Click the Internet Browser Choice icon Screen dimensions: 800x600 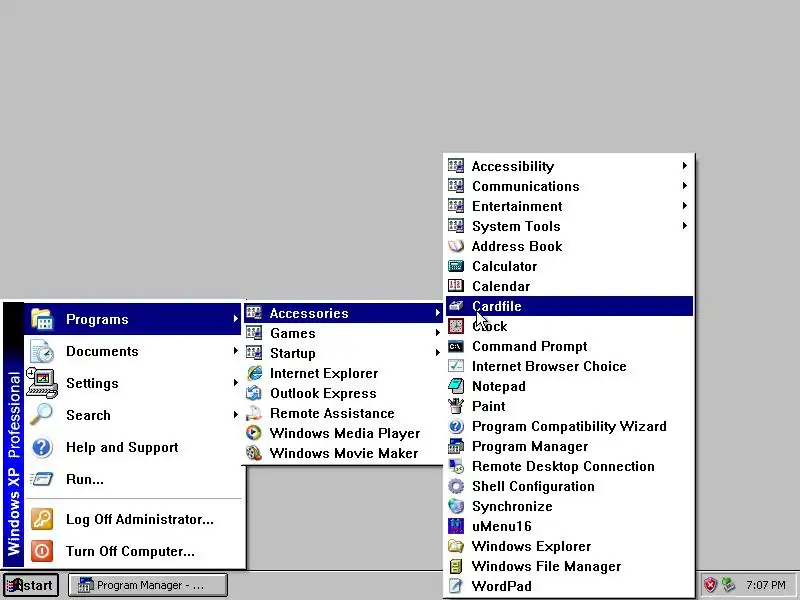coord(456,366)
